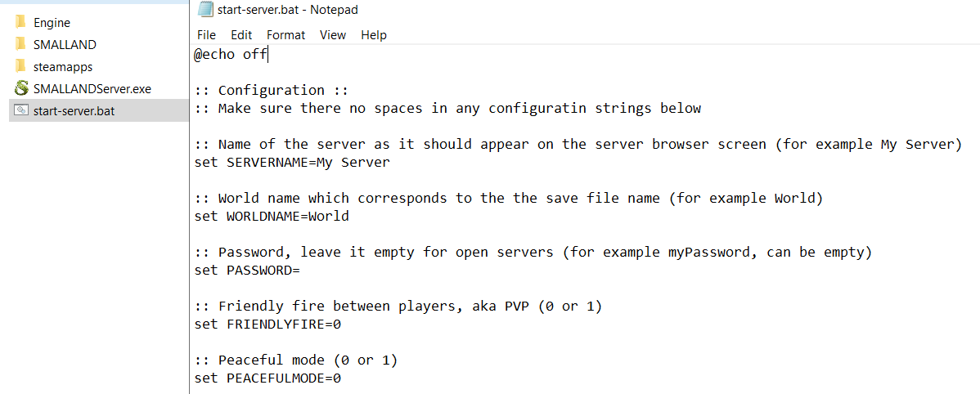
Task: Click the steamapps folder icon
Action: tap(20, 66)
